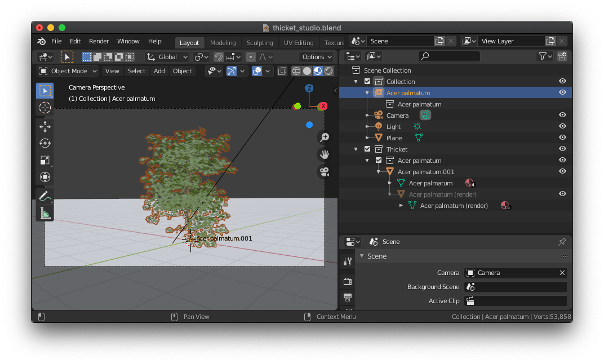
Task: Set selection mode to new selection
Action: tap(87, 57)
